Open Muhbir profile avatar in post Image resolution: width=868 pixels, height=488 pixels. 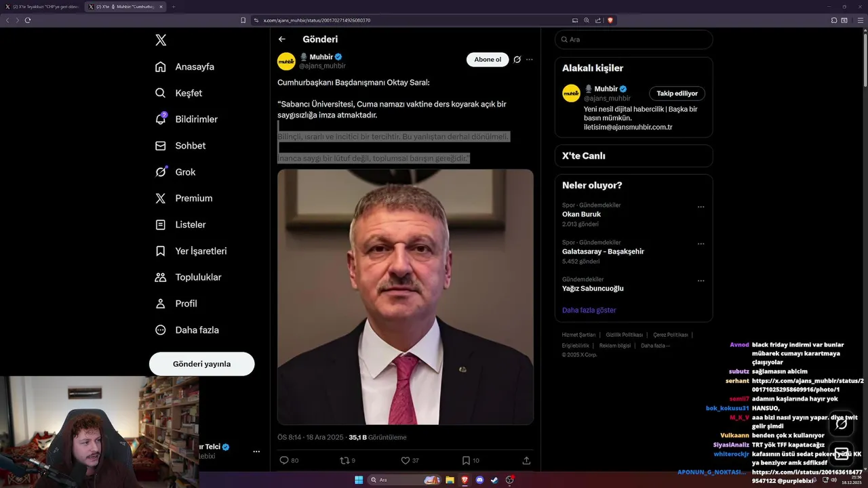tap(286, 61)
